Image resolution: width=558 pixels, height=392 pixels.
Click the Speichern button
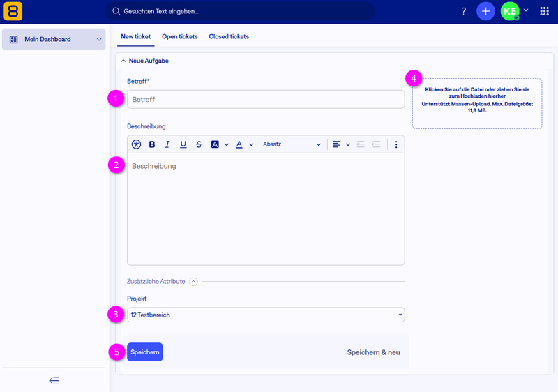point(145,352)
